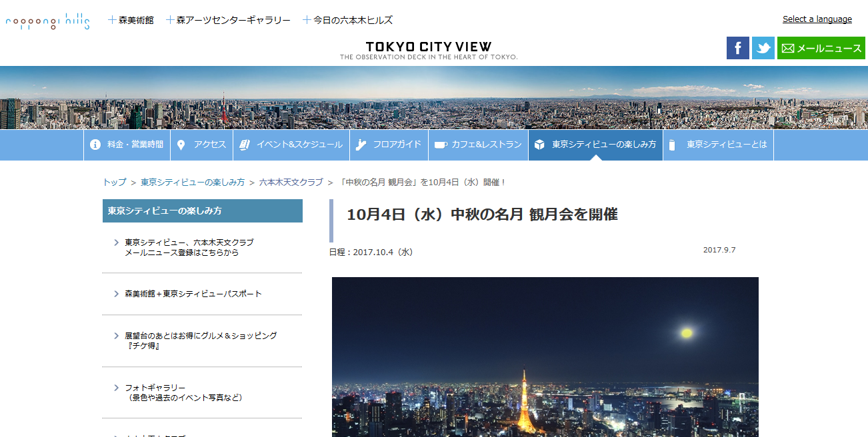Click the chevron beside 森美術館+東京シティビューパスポート
This screenshot has height=437, width=868.
click(x=117, y=294)
